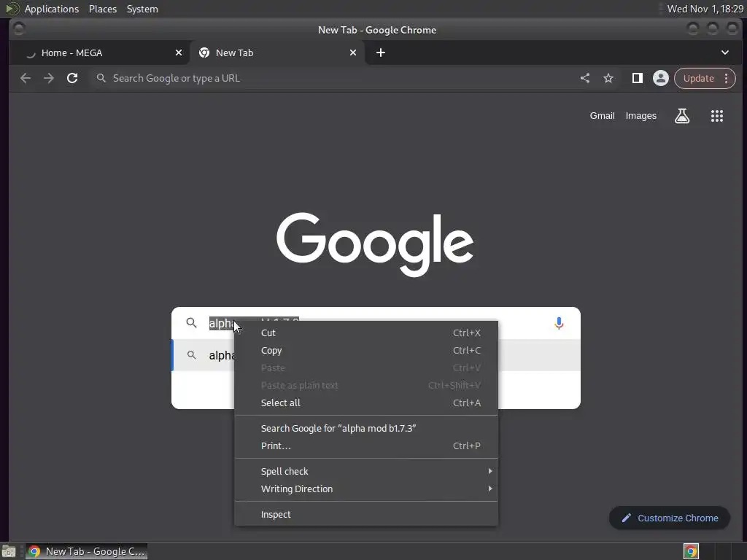747x560 pixels.
Task: Close the New Tab tab
Action: pyautogui.click(x=353, y=52)
